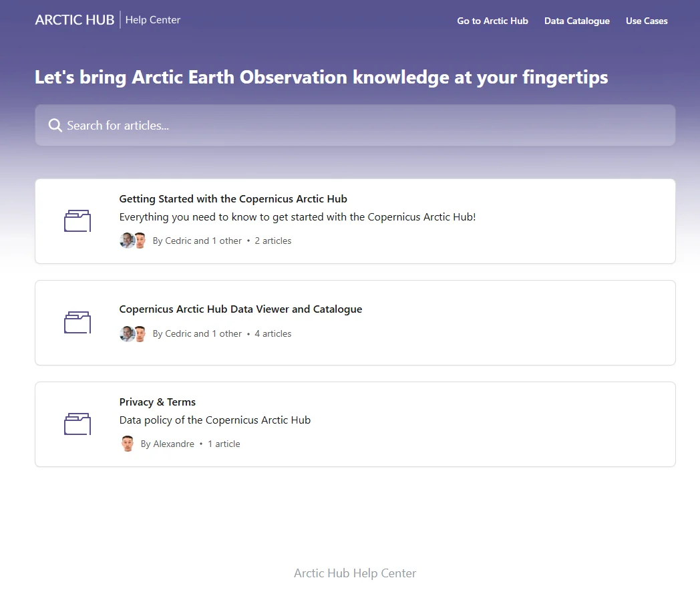The height and width of the screenshot is (590, 700).
Task: Click the '4 articles' count text
Action: (x=273, y=333)
